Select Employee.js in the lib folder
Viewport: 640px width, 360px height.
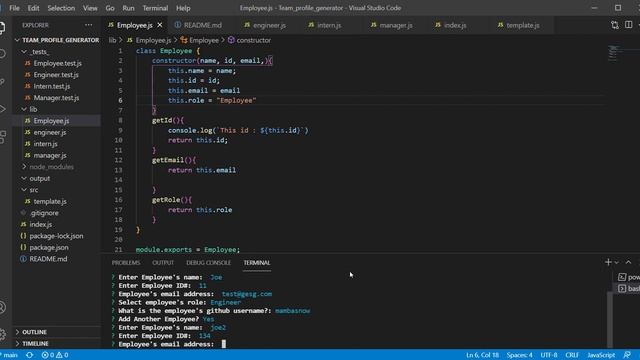pos(51,121)
